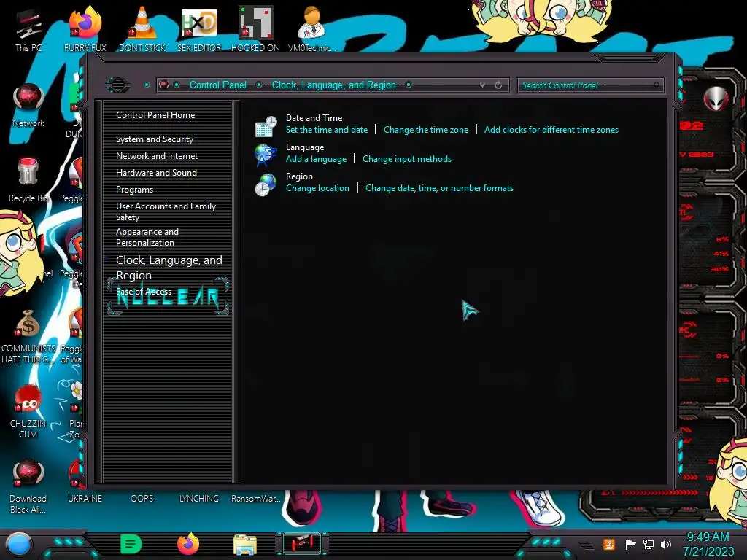Open the Language globe icon

(266, 155)
